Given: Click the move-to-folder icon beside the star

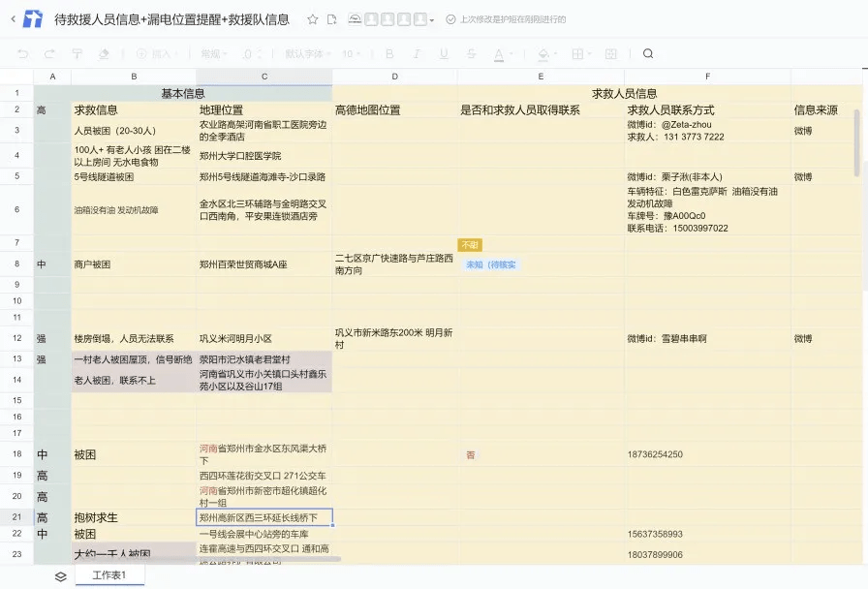Looking at the screenshot, I should click(x=331, y=19).
